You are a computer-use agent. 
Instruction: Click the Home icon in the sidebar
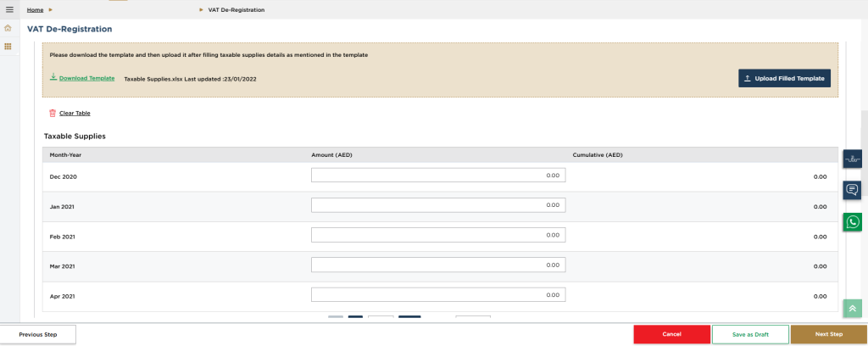(8, 28)
